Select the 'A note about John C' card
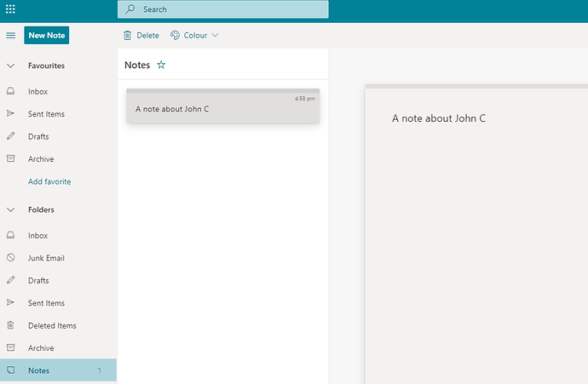 (222, 106)
